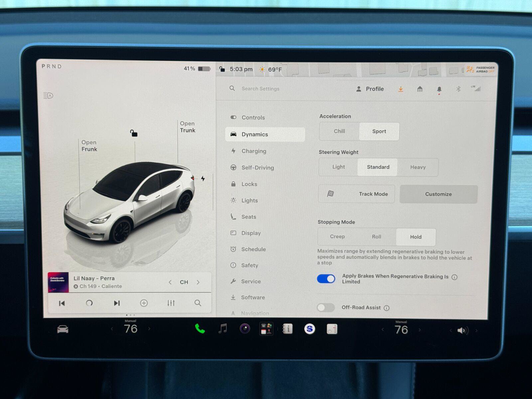Add station to favorites plus icon
This screenshot has width=532, height=399.
point(144,303)
